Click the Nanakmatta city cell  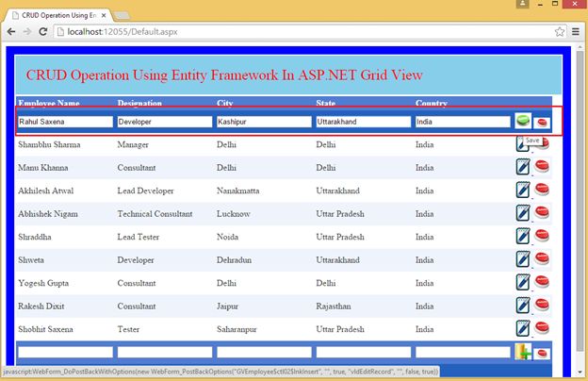coord(237,190)
